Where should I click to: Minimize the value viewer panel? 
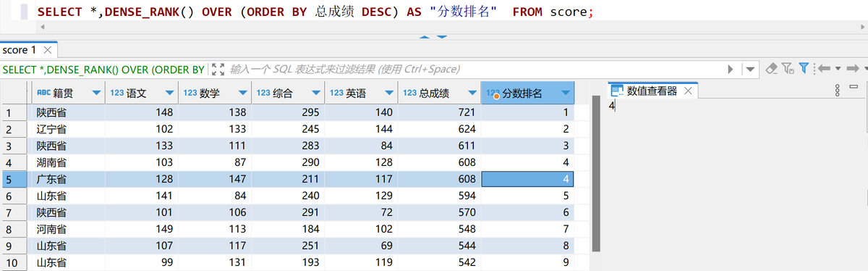tap(854, 87)
